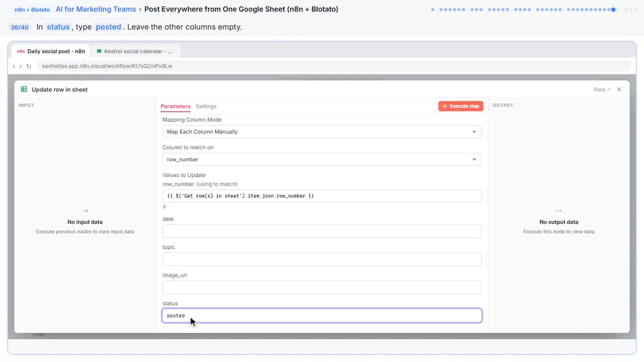
Task: Click the 36/40 step counter badge
Action: [x=20, y=27]
